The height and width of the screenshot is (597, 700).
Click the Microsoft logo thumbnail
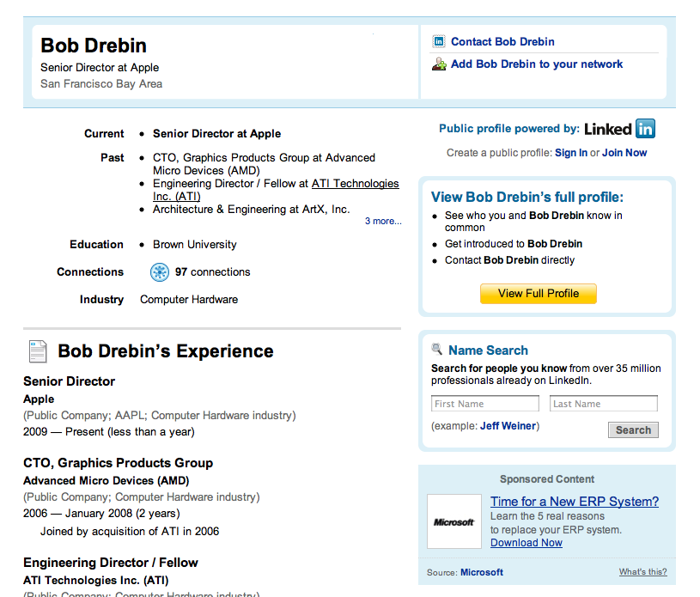454,521
